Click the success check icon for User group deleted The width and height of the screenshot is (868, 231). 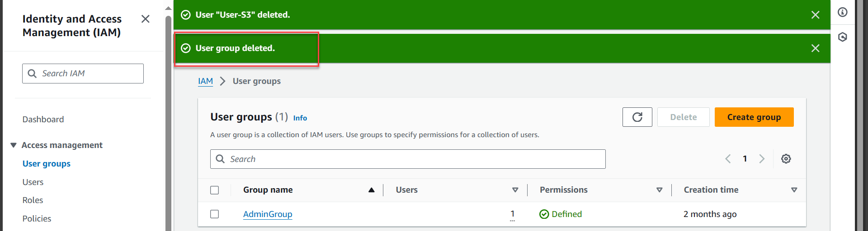point(186,48)
